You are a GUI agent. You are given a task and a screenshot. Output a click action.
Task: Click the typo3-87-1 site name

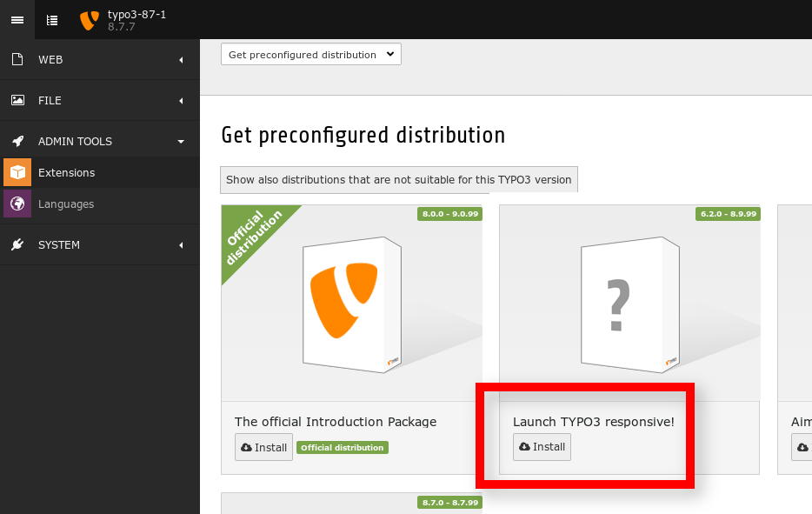click(136, 15)
